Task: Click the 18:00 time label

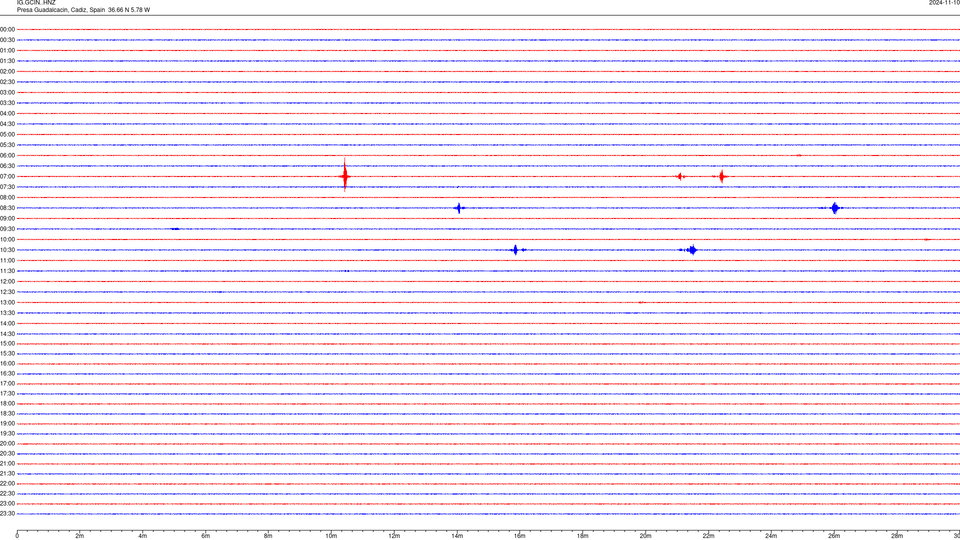Action: (7, 404)
